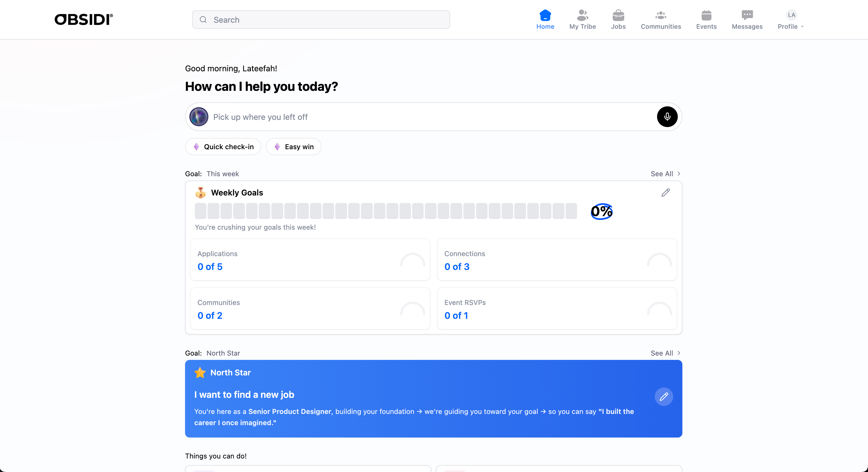Click the OBSIDI logo

83,20
